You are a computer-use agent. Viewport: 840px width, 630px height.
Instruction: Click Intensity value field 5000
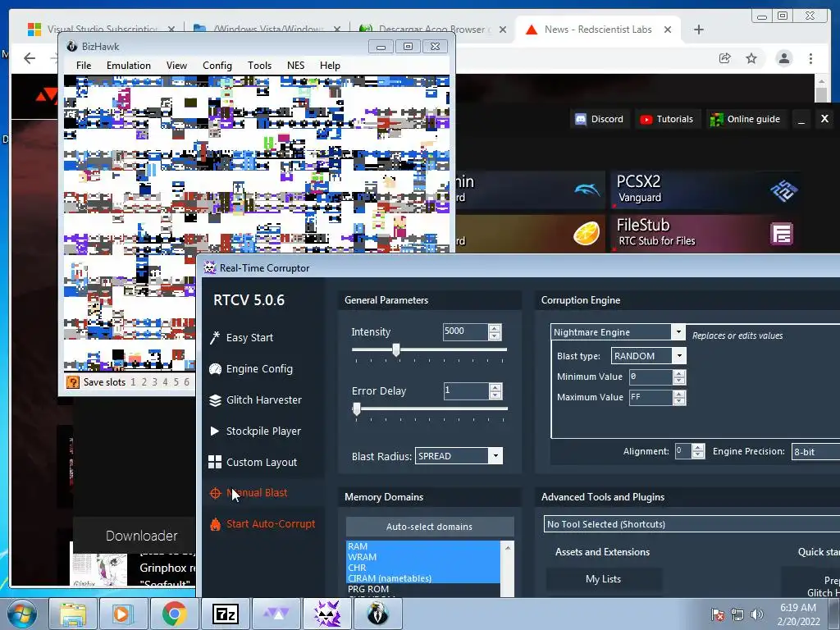pos(465,331)
